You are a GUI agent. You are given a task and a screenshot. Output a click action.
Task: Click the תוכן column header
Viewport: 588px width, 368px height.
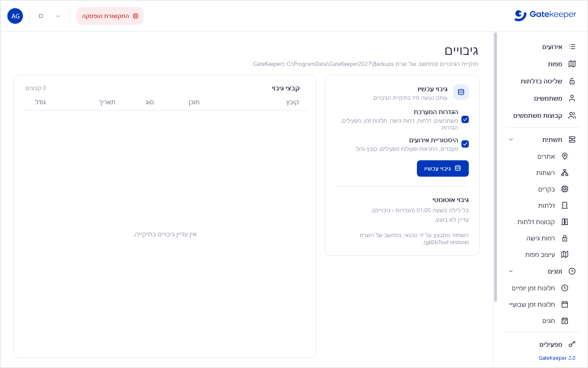[194, 102]
